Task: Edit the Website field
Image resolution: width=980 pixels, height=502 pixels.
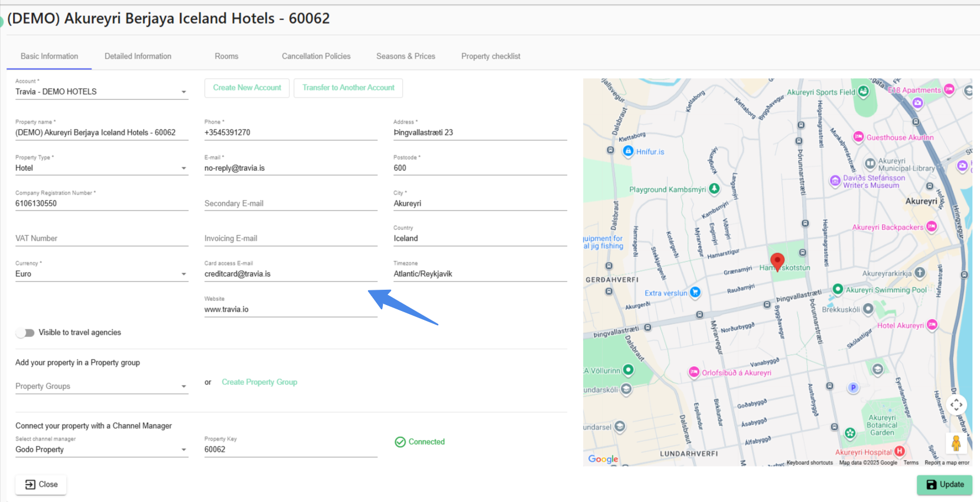Action: coord(291,309)
